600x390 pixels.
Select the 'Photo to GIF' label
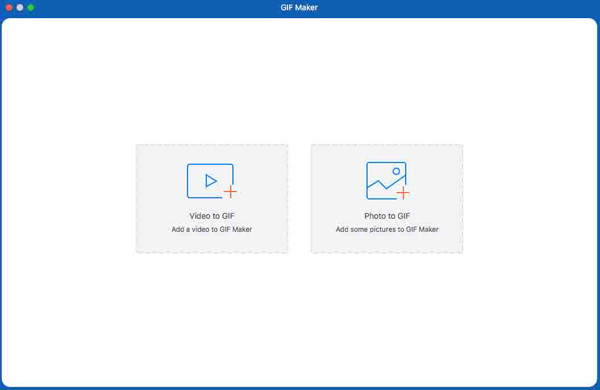coord(387,216)
